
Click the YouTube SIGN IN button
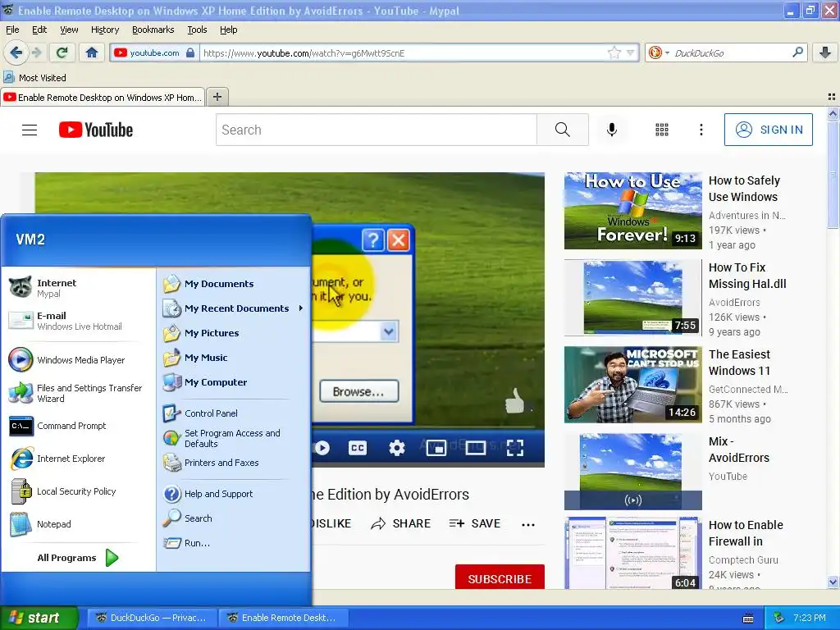[768, 130]
